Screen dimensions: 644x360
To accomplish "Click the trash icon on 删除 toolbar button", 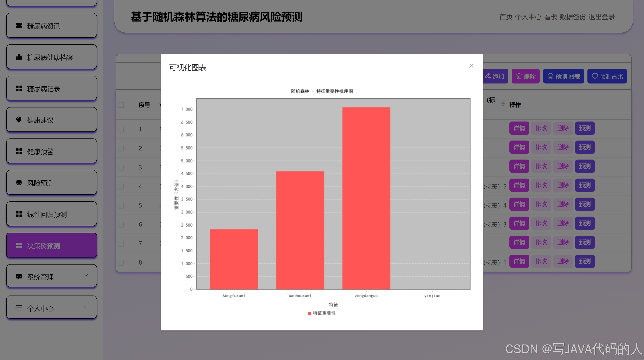I will coord(519,76).
